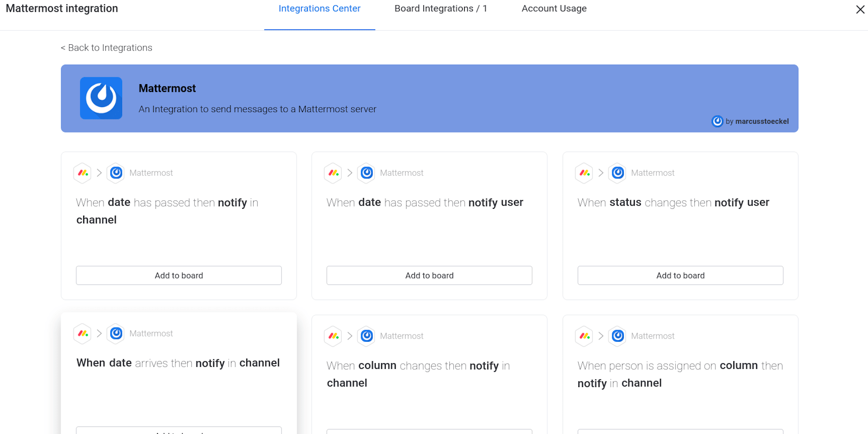Click small Mattermost icon beside marcusstoeckel
868x434 pixels.
click(717, 121)
